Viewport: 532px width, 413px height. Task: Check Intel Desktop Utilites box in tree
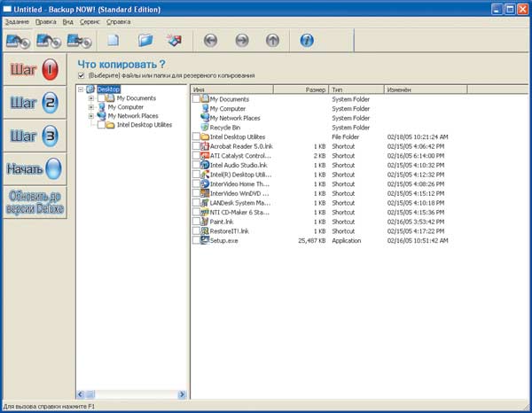coord(101,125)
